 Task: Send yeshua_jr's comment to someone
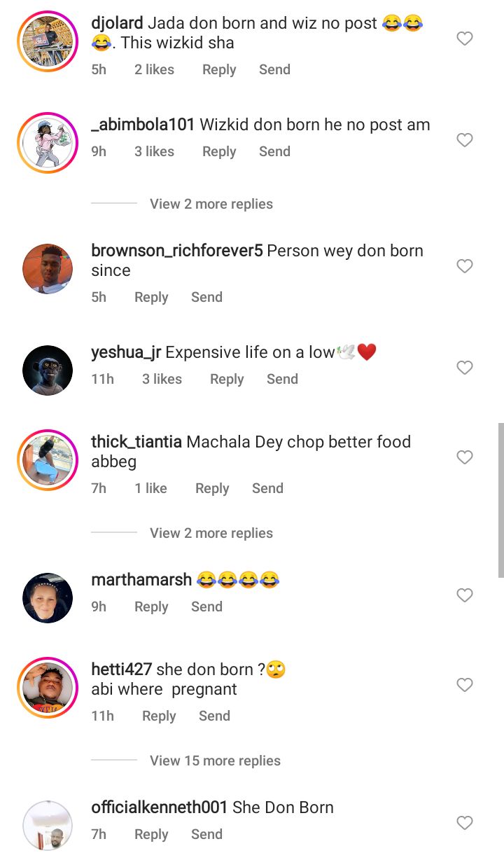coord(282,379)
